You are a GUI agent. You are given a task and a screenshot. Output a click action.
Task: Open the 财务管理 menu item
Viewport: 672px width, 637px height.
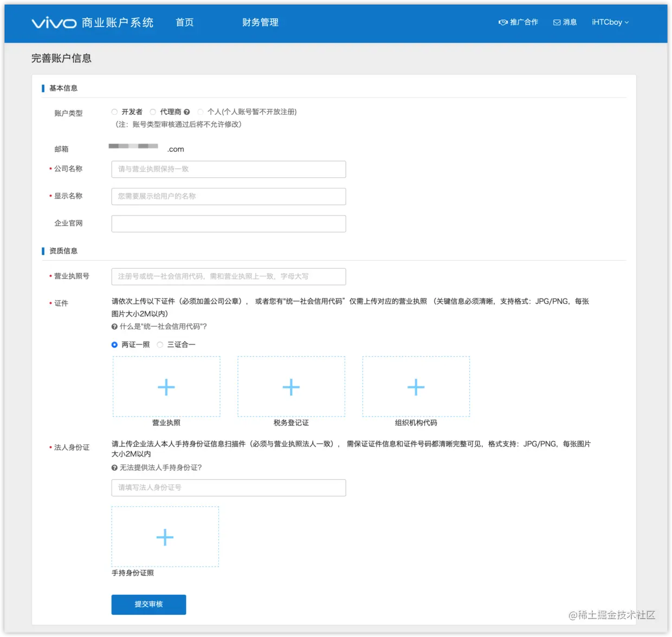point(260,22)
